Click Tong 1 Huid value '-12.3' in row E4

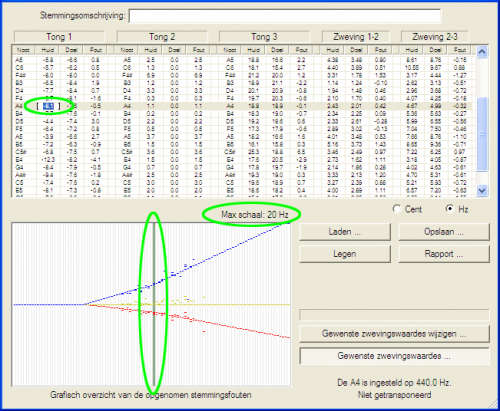48,160
